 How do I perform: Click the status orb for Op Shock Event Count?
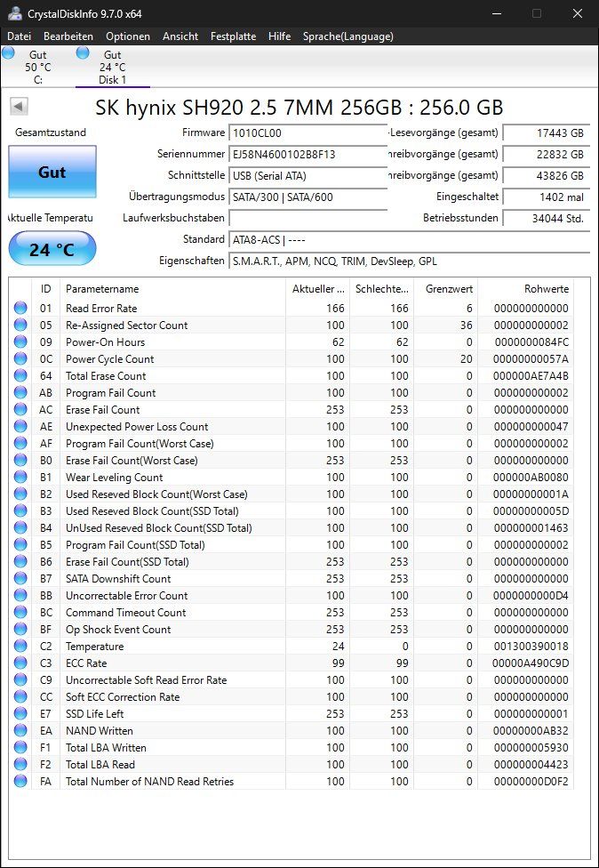pos(20,630)
